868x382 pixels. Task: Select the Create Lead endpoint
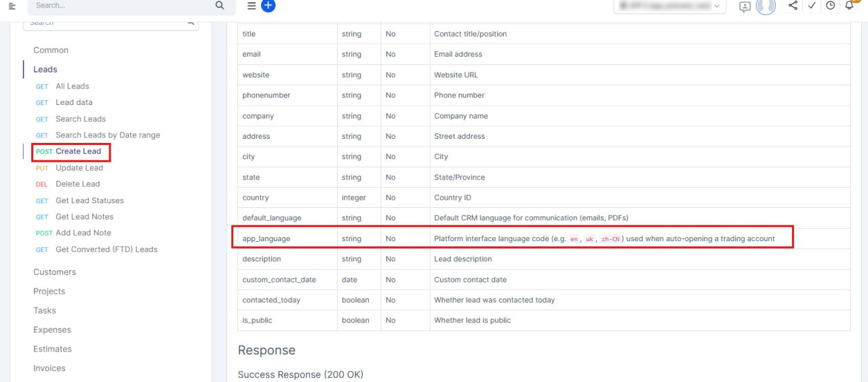click(78, 151)
